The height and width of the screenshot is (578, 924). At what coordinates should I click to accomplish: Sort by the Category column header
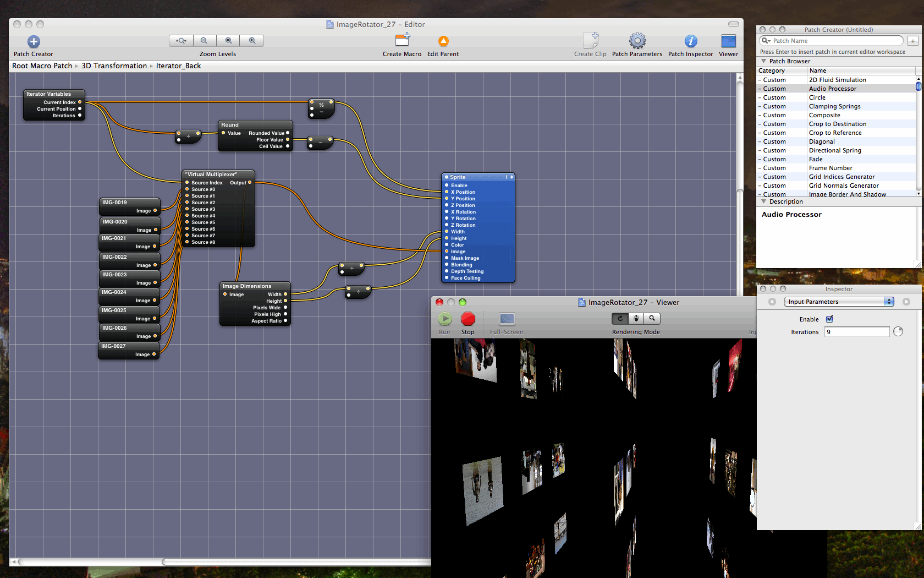[x=782, y=70]
